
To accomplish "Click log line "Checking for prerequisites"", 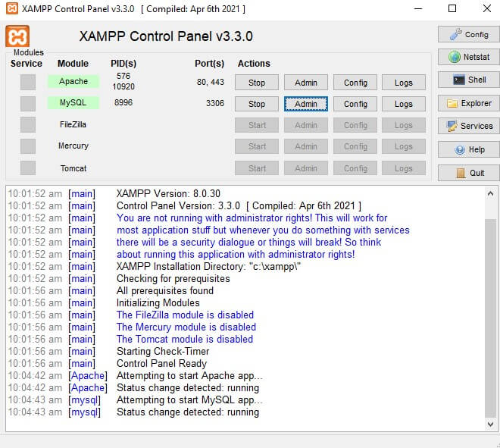I will 173,278.
